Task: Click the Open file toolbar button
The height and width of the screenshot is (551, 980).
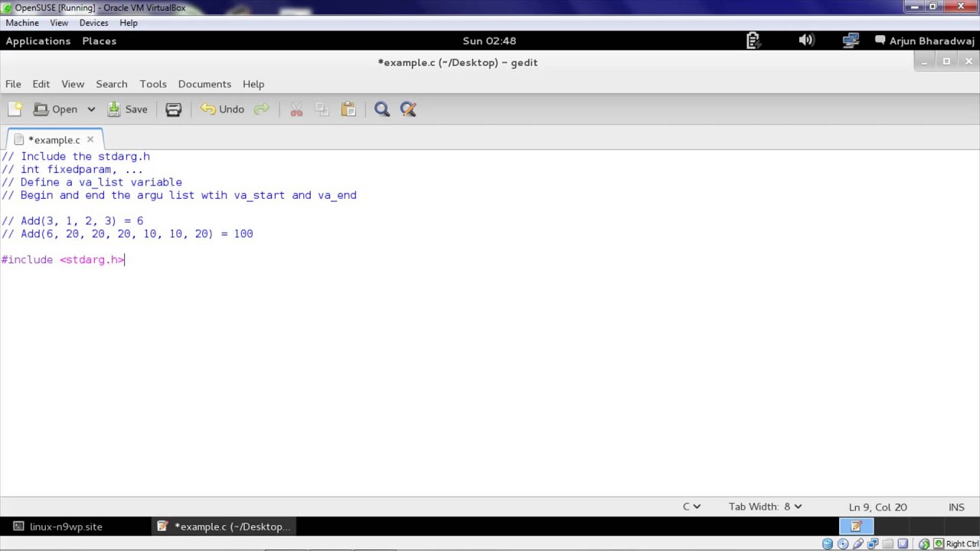Action: tap(55, 109)
